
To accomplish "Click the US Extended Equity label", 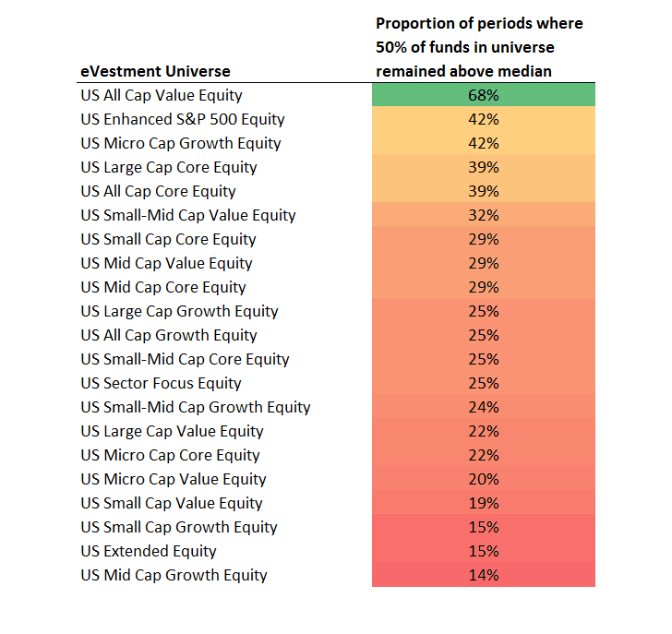I will (x=149, y=551).
